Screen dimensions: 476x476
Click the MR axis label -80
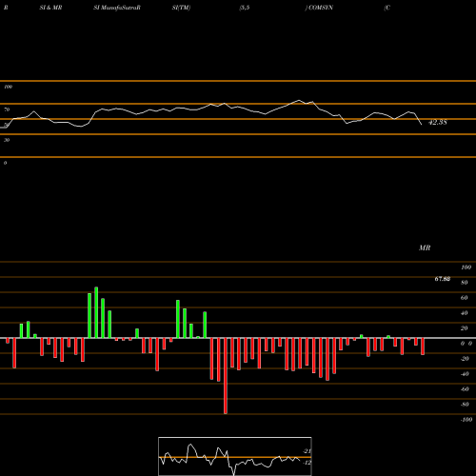click(465, 405)
